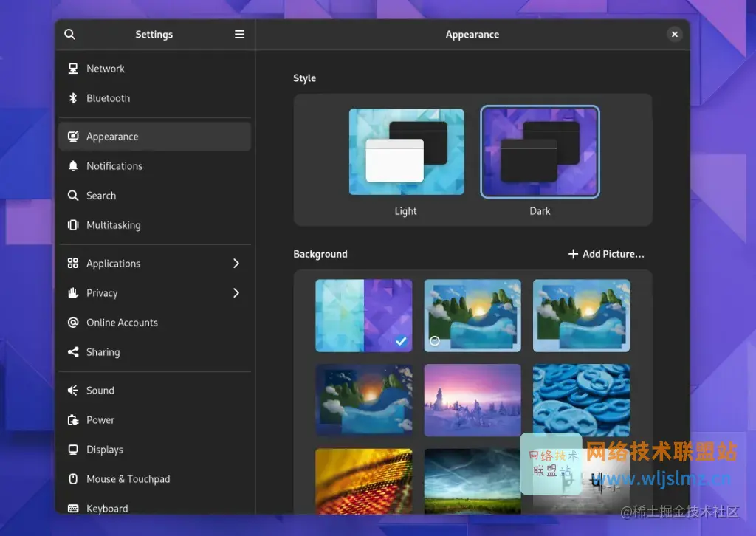Open the Sharing settings

155,352
